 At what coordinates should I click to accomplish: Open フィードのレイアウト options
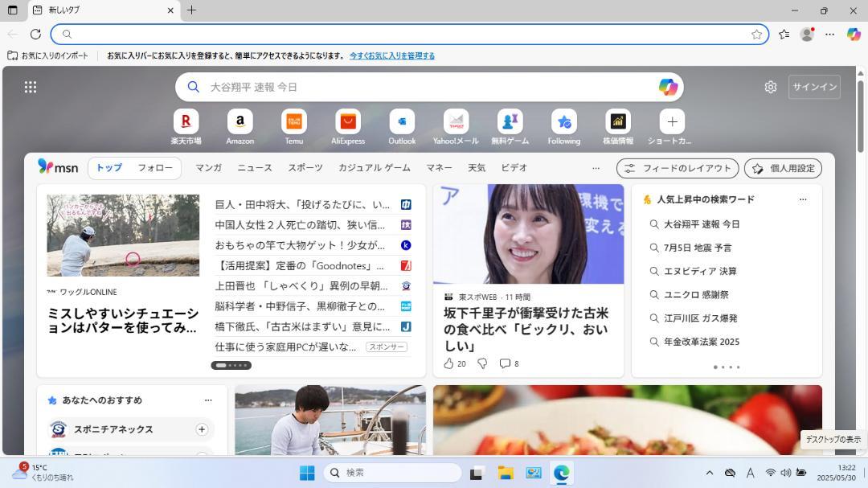678,168
